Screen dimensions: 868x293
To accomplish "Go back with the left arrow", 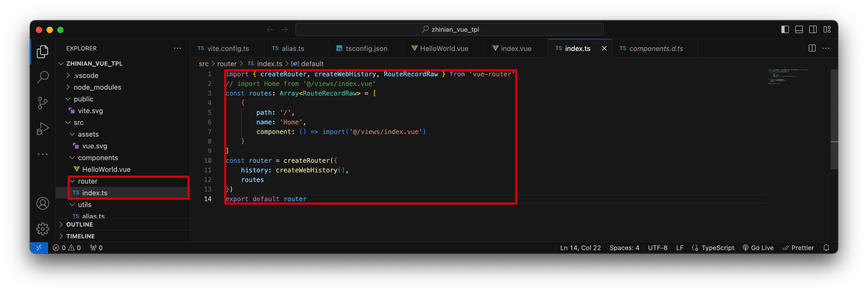I will [270, 30].
